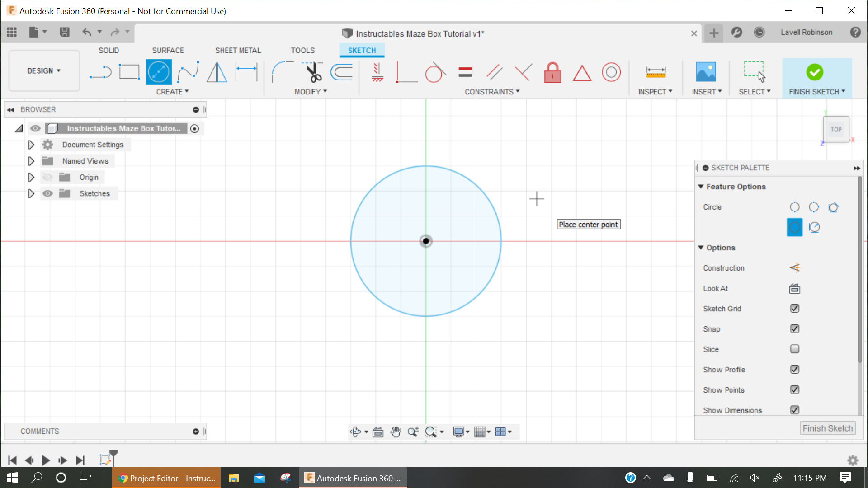
Task: Expand the Origin node
Action: tap(31, 177)
